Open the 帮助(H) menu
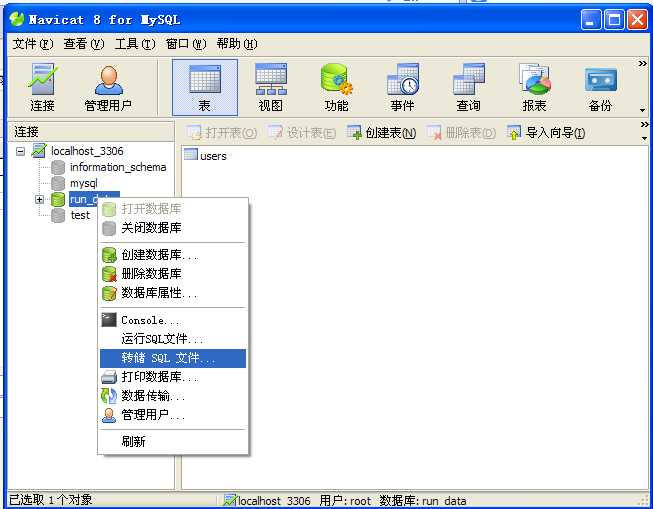This screenshot has height=509, width=653. 237,44
